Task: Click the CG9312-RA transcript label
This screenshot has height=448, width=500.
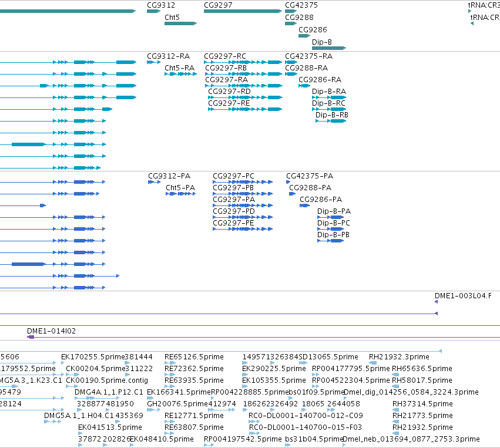Action: pos(169,56)
